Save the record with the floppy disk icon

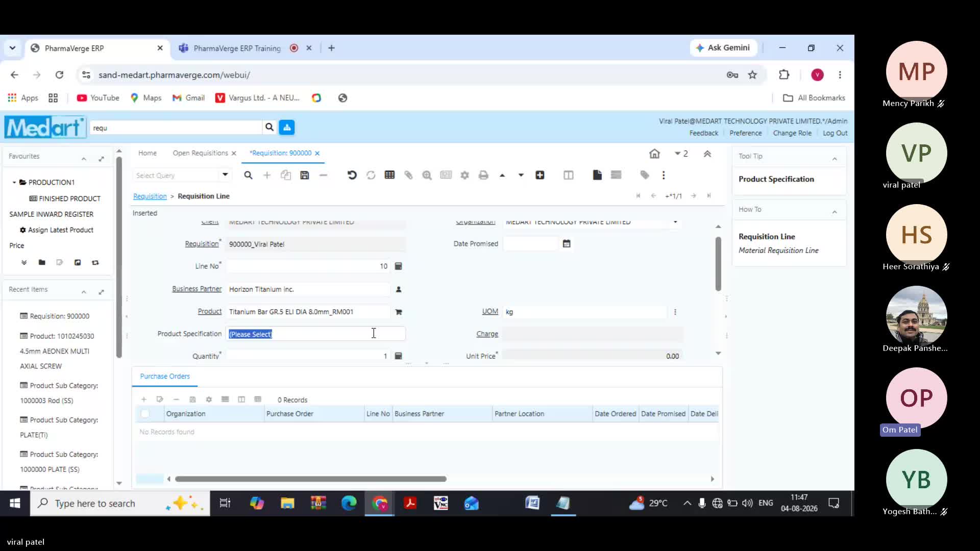tap(305, 175)
